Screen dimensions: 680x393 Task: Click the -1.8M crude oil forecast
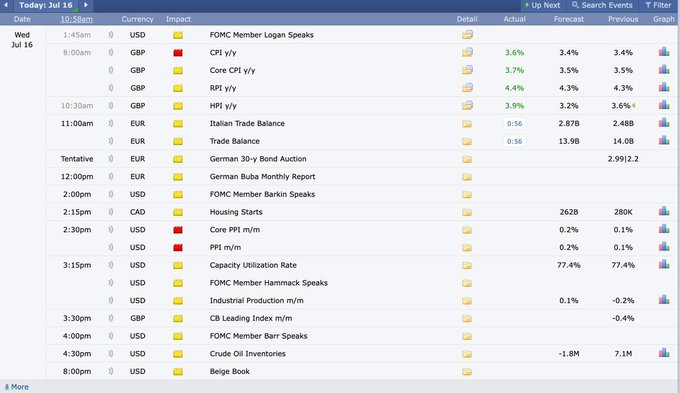569,354
